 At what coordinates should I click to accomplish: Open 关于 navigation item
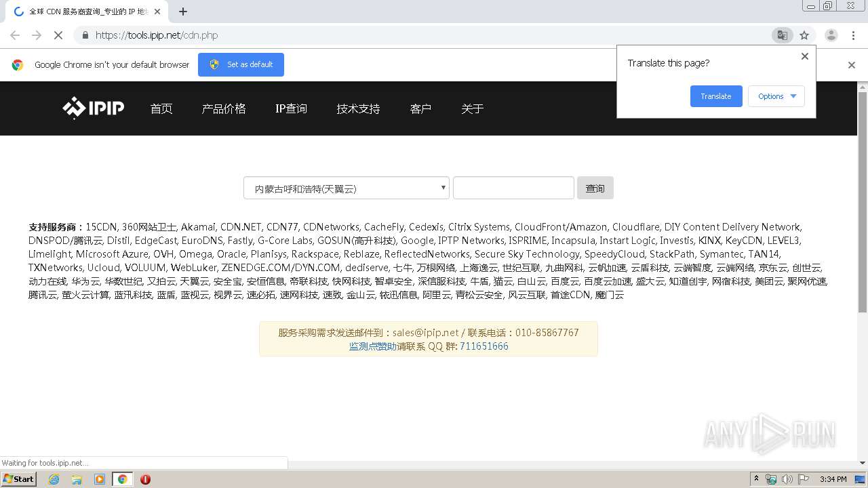pyautogui.click(x=472, y=108)
